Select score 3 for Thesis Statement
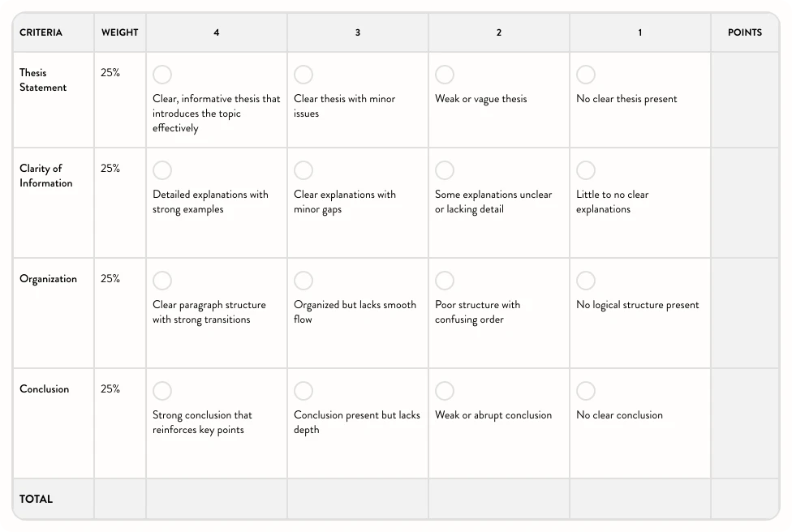Screen dimensions: 792x532 tap(303, 75)
